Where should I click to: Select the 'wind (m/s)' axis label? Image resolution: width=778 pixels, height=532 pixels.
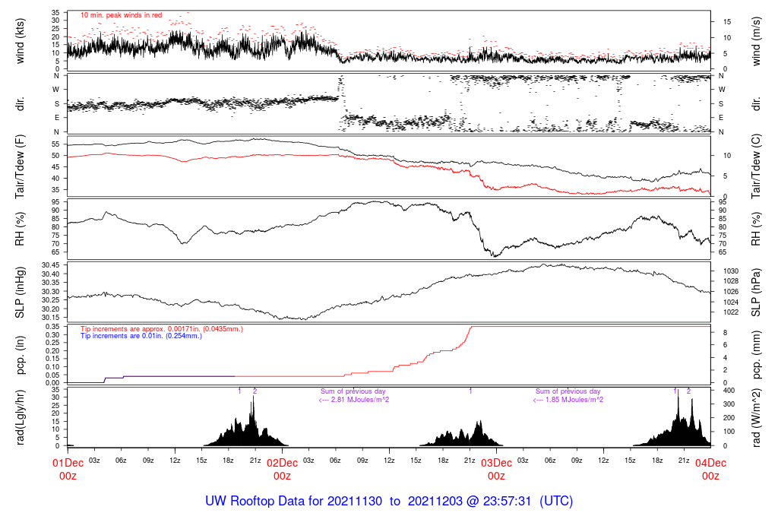[756, 41]
